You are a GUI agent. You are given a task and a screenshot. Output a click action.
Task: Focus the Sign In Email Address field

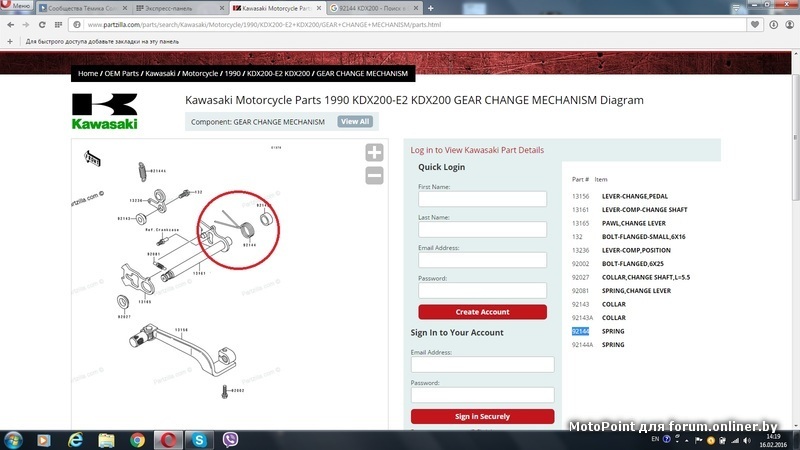pyautogui.click(x=482, y=364)
